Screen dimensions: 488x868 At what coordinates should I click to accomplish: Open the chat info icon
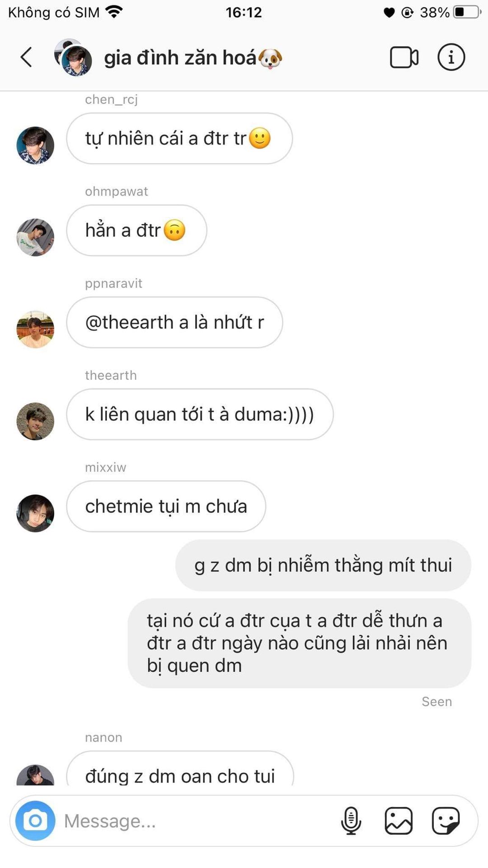point(451,57)
